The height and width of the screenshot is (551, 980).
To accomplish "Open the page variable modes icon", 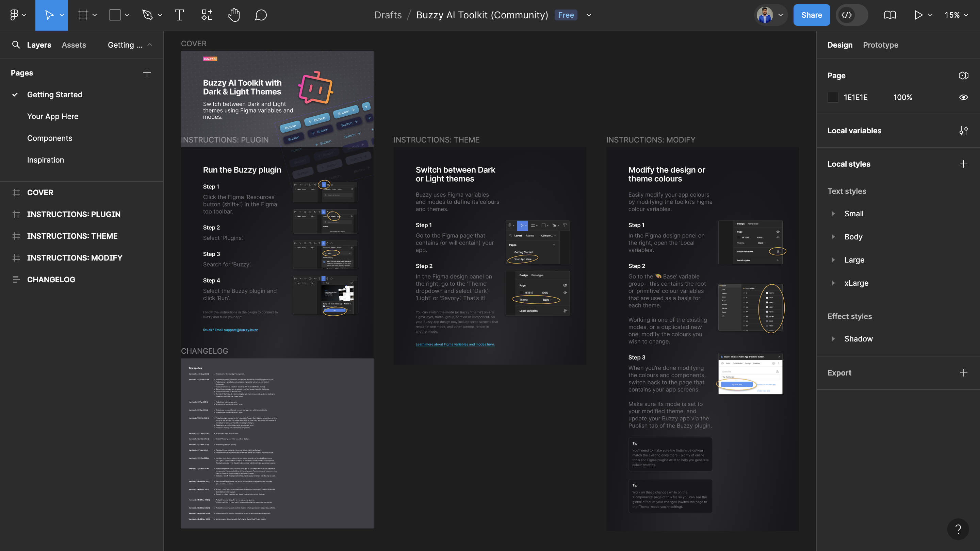I will tap(963, 75).
